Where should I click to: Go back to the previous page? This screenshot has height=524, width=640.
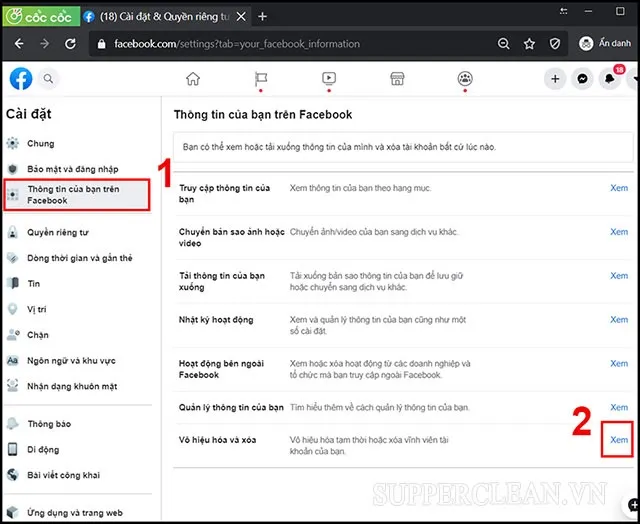click(19, 44)
